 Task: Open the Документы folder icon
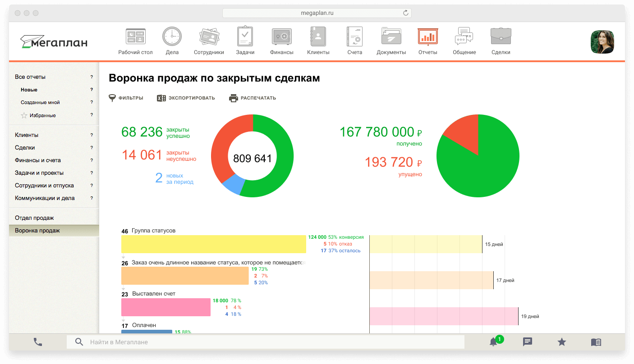pyautogui.click(x=391, y=36)
